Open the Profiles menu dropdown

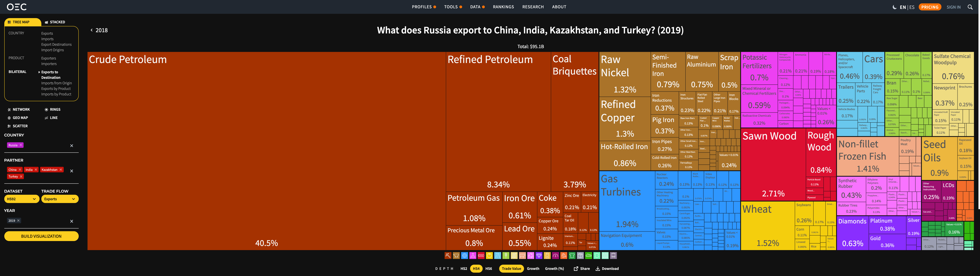click(x=424, y=7)
